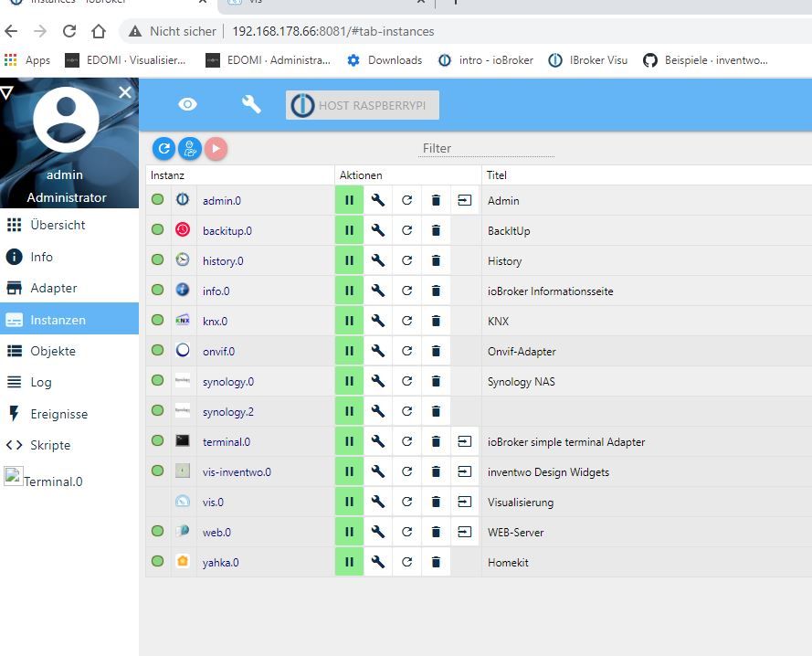
Task: Pause the knx.0 instance
Action: (x=349, y=321)
